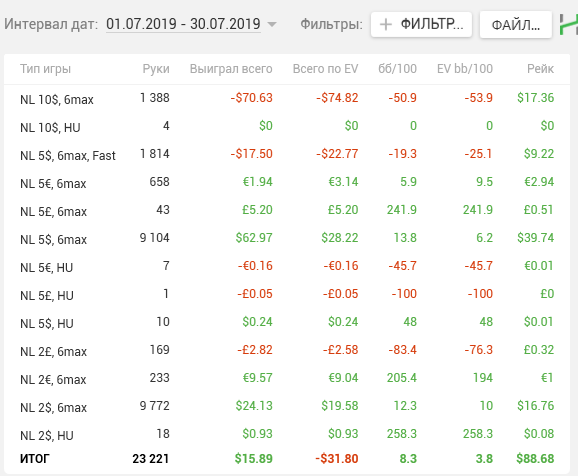Viewport: 578px width, 476px height.
Task: Select the NL 2$, HU row
Action: [287, 435]
